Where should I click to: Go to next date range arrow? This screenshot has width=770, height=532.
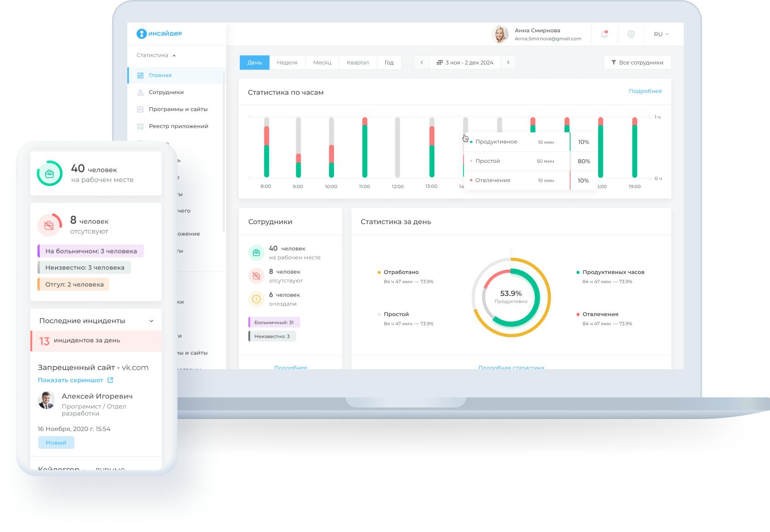tap(508, 63)
